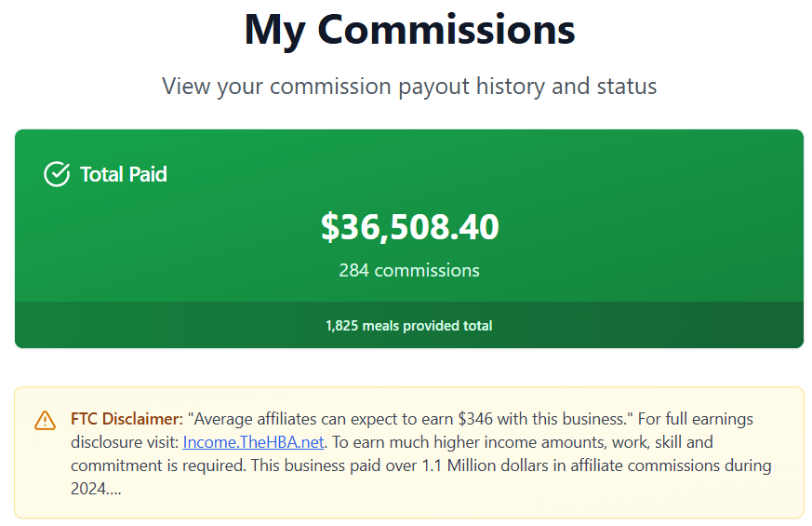Click the commission payout history subtitle
812x526 pixels.
(409, 87)
